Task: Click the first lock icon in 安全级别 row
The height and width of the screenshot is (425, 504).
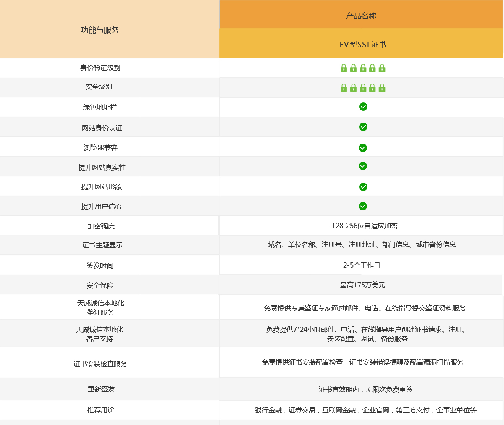Action: tap(344, 88)
